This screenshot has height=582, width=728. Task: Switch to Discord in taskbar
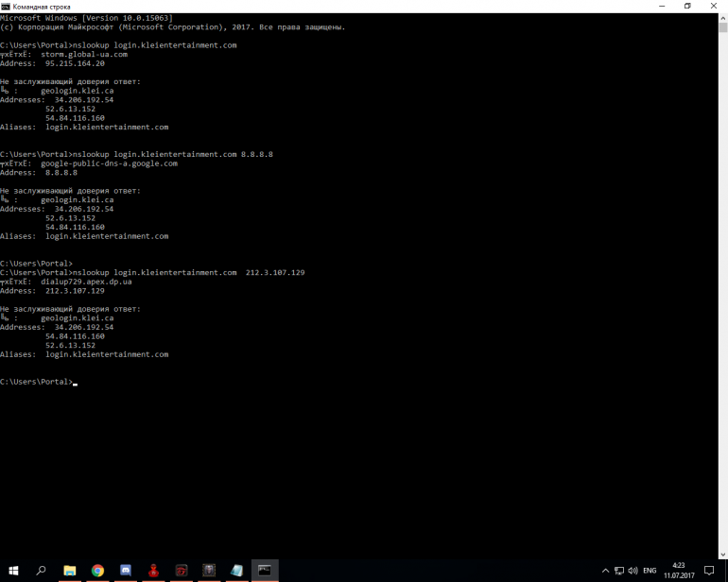(x=125, y=571)
